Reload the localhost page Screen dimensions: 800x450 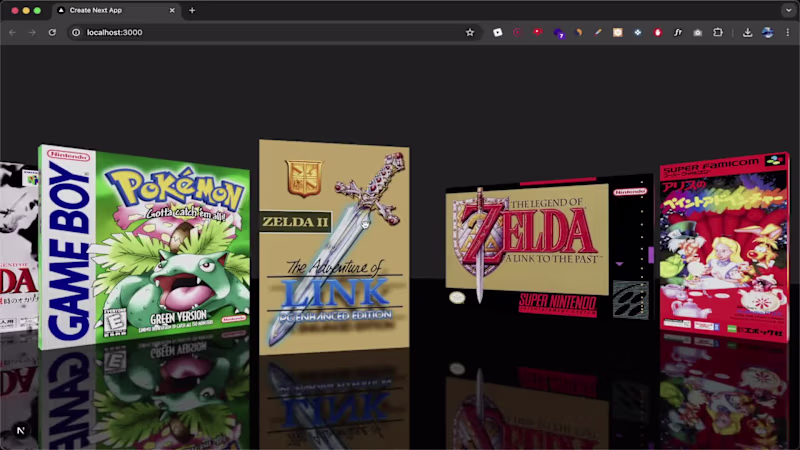point(52,32)
